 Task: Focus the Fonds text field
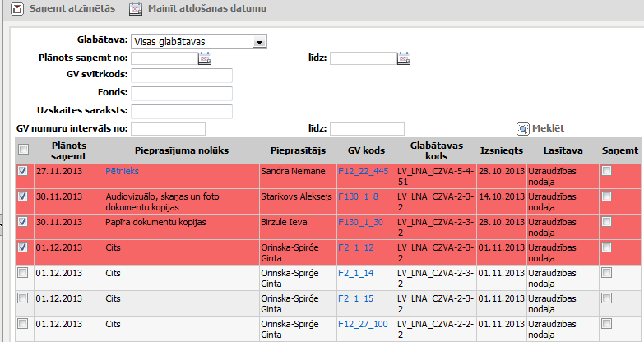click(x=181, y=94)
